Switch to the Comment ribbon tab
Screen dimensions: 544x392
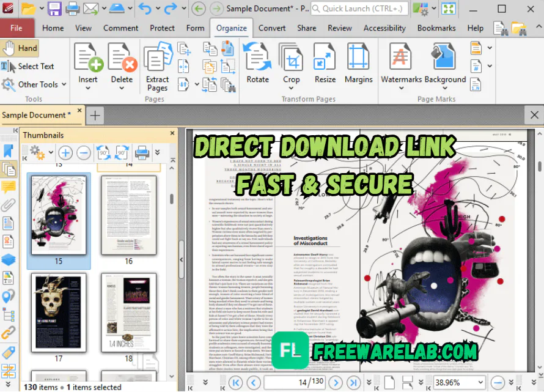(x=120, y=28)
